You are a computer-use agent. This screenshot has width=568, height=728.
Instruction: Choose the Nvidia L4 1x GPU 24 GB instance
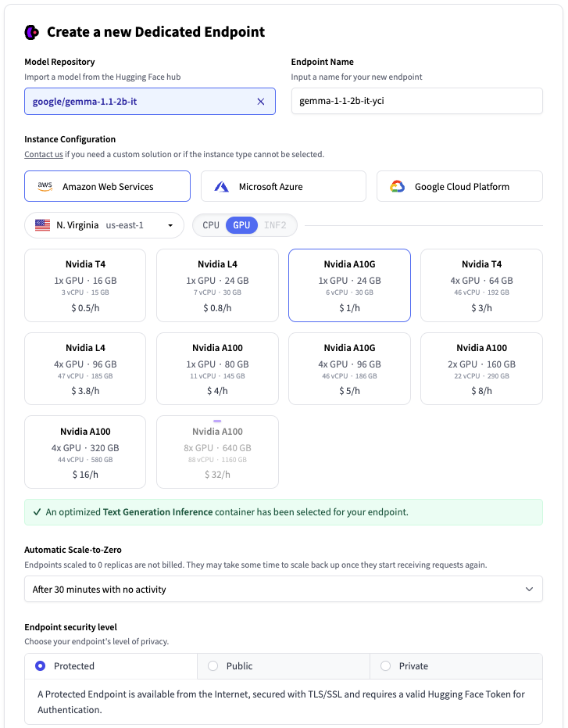pyautogui.click(x=216, y=285)
